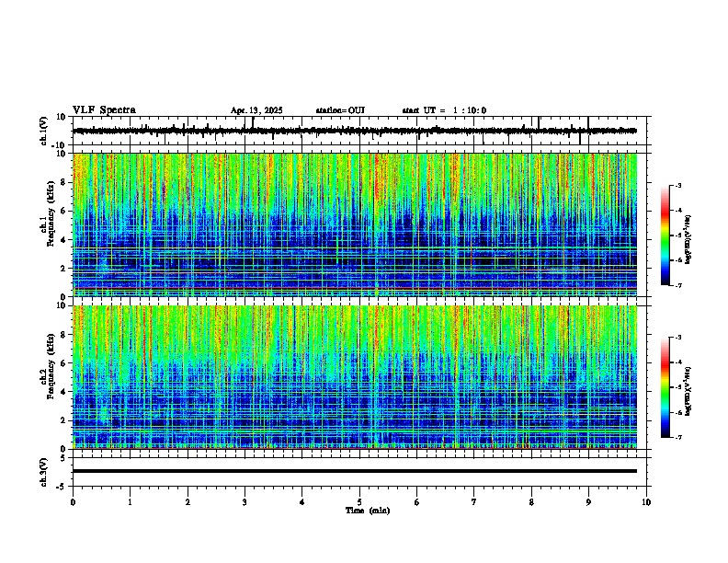728x563 pixels.
Task: Click the ch.1 voltage waveform trace
Action: point(355,131)
